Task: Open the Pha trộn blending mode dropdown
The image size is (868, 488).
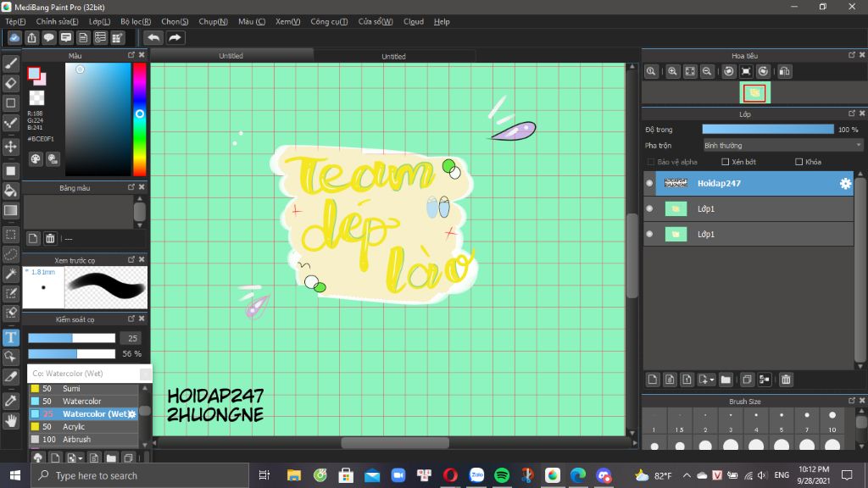Action: coord(782,146)
